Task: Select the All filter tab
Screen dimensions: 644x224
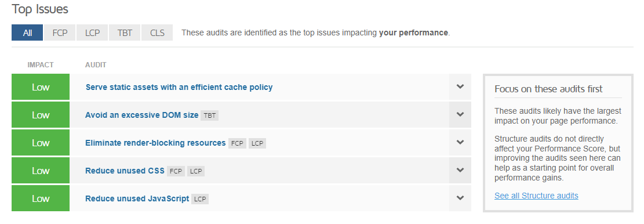Action: pos(27,32)
